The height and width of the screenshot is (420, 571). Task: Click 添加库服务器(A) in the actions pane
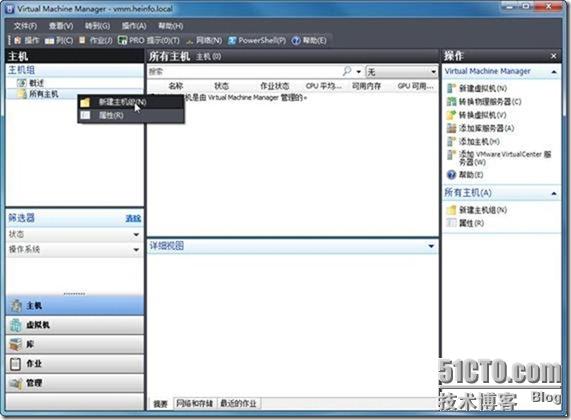[x=480, y=128]
